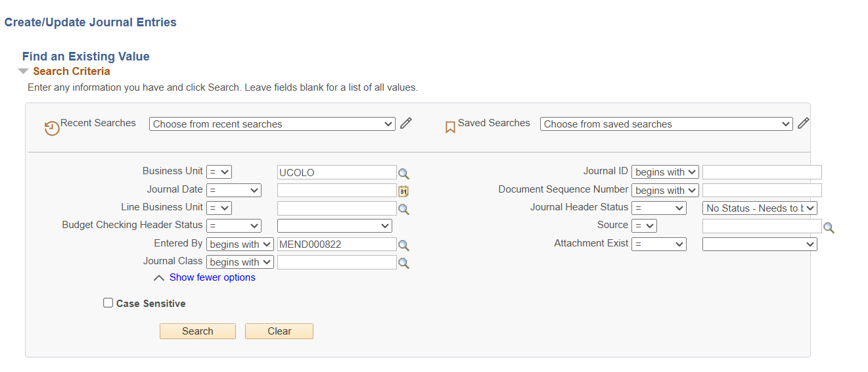Collapse the Search Criteria section triangle
Screen dimensions: 868x372
point(24,72)
